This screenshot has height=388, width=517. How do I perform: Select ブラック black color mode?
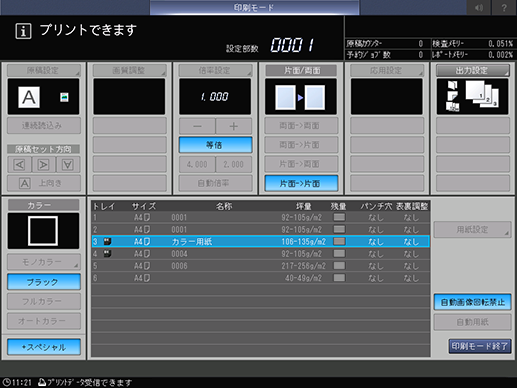[x=44, y=282]
